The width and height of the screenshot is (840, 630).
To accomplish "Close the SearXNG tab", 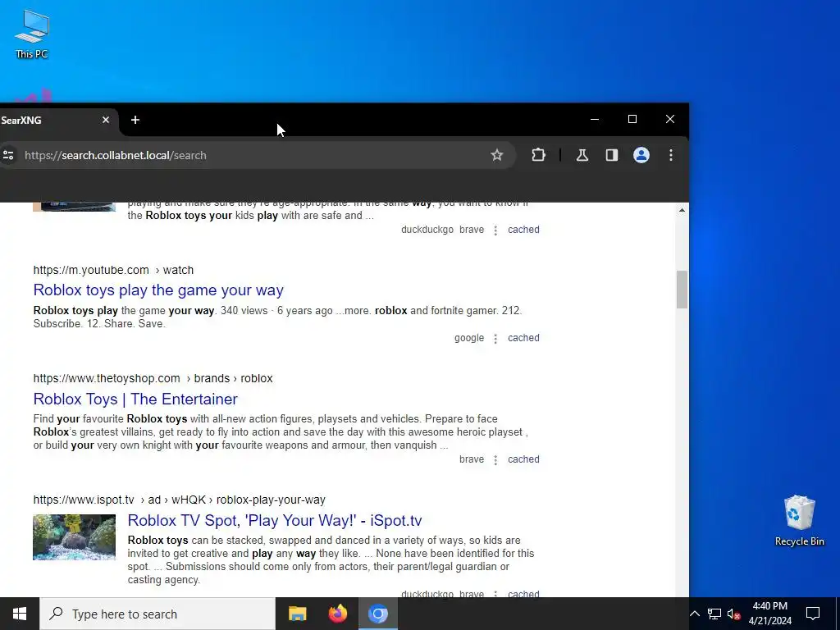I will pyautogui.click(x=106, y=120).
